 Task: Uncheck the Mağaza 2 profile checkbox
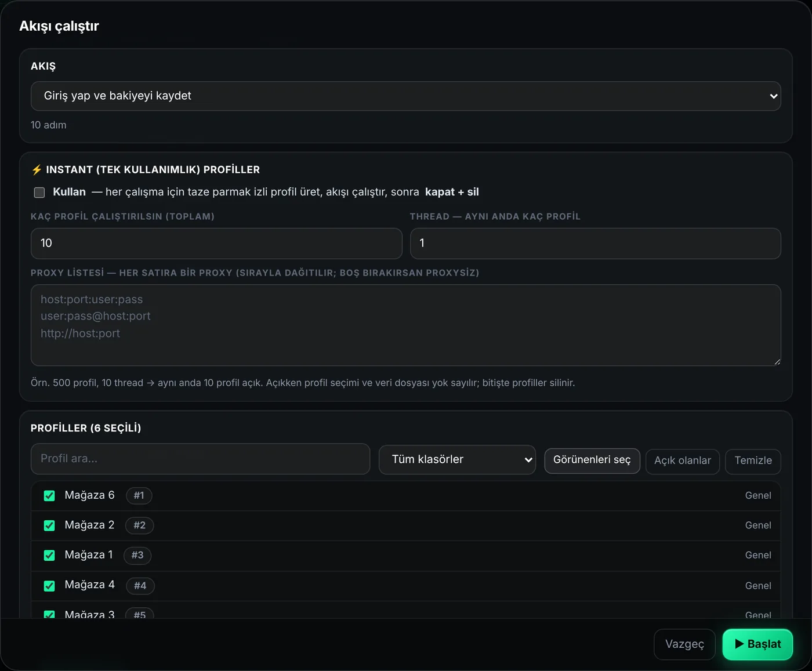tap(49, 525)
